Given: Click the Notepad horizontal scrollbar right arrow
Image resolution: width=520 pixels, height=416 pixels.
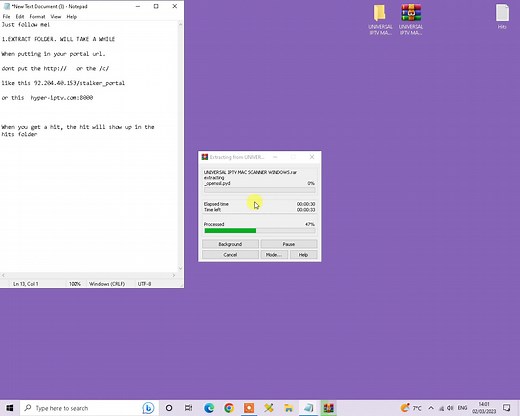Looking at the screenshot, I should (174, 275).
